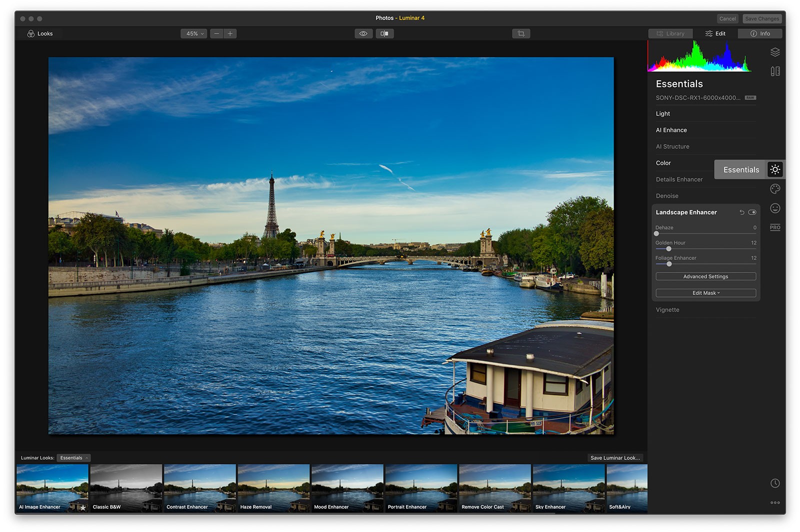Open the Creative tools palette icon

pos(775,189)
